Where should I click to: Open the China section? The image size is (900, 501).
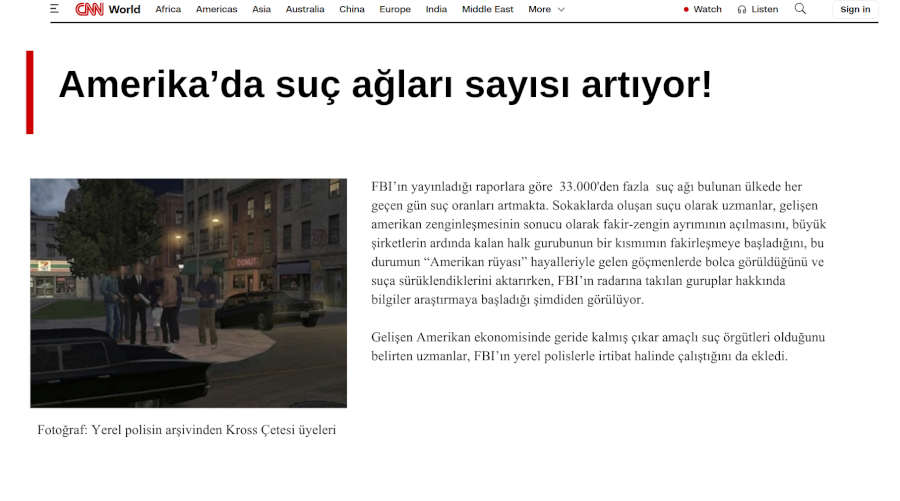click(x=352, y=9)
